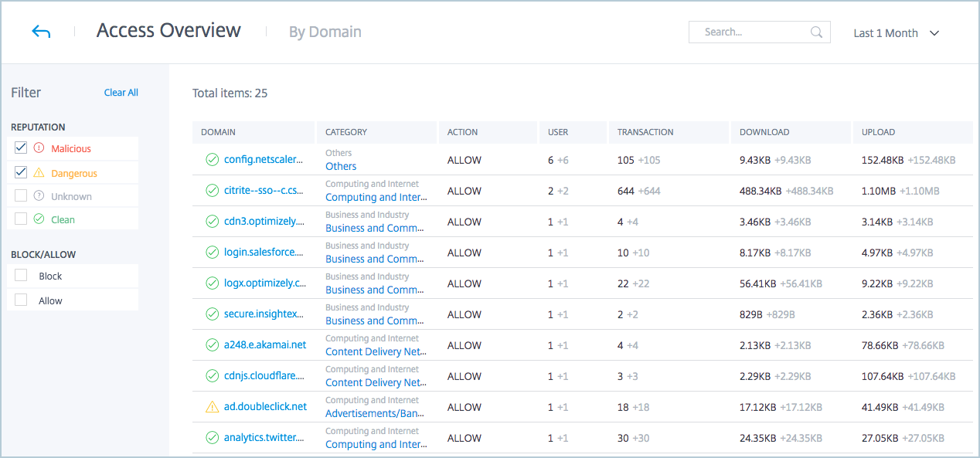
Task: Sort by the TRANSACTION column header
Action: [645, 132]
